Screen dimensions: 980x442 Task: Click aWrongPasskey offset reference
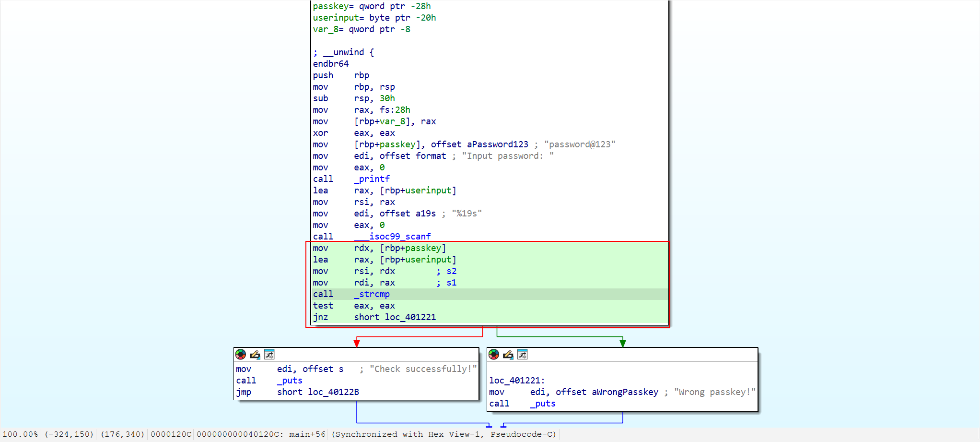[x=625, y=392]
